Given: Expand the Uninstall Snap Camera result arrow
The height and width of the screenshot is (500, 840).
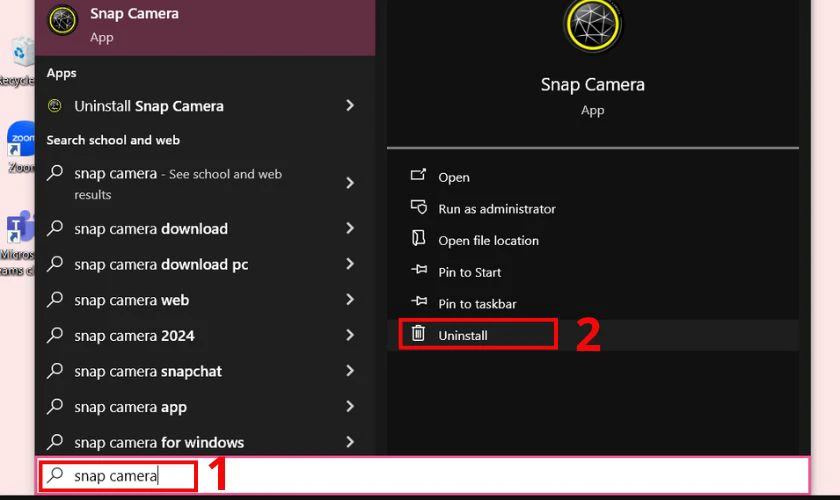Looking at the screenshot, I should point(350,106).
